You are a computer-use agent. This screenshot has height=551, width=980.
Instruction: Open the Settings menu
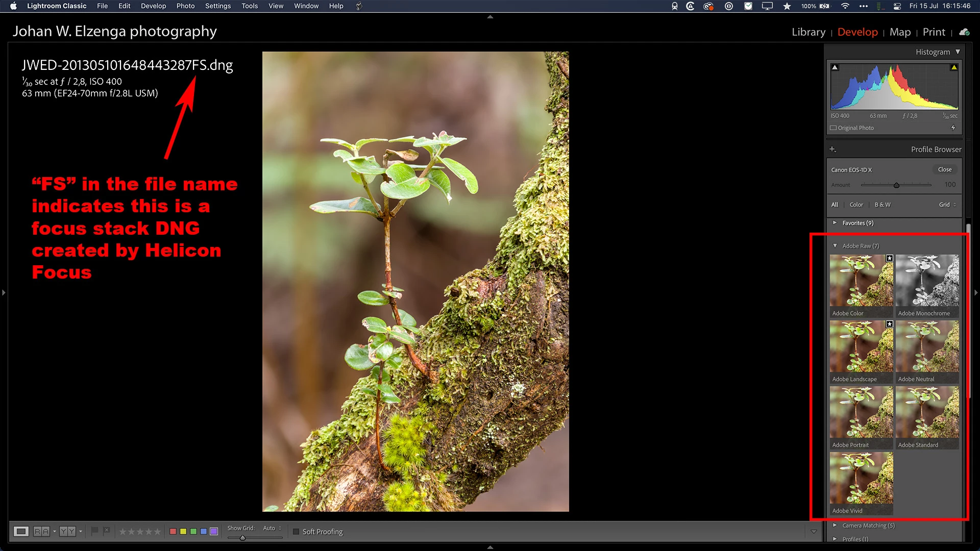tap(218, 6)
